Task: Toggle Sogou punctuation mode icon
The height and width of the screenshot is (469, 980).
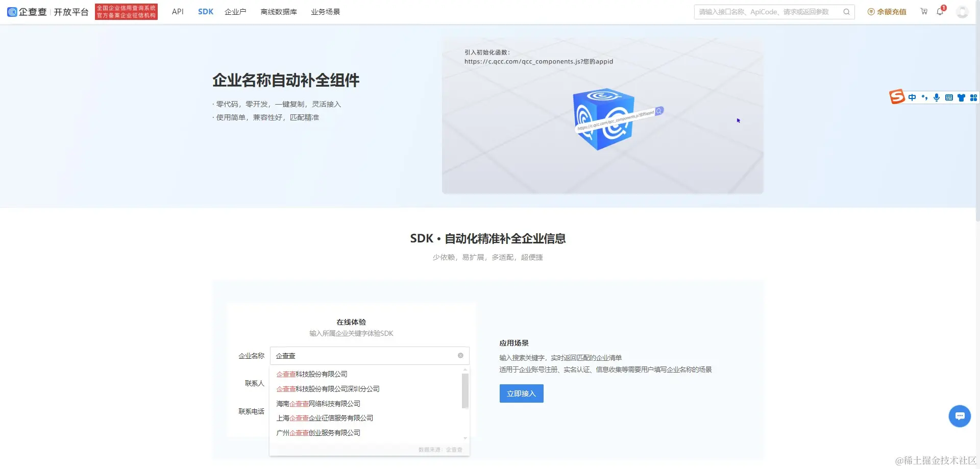Action: tap(924, 97)
